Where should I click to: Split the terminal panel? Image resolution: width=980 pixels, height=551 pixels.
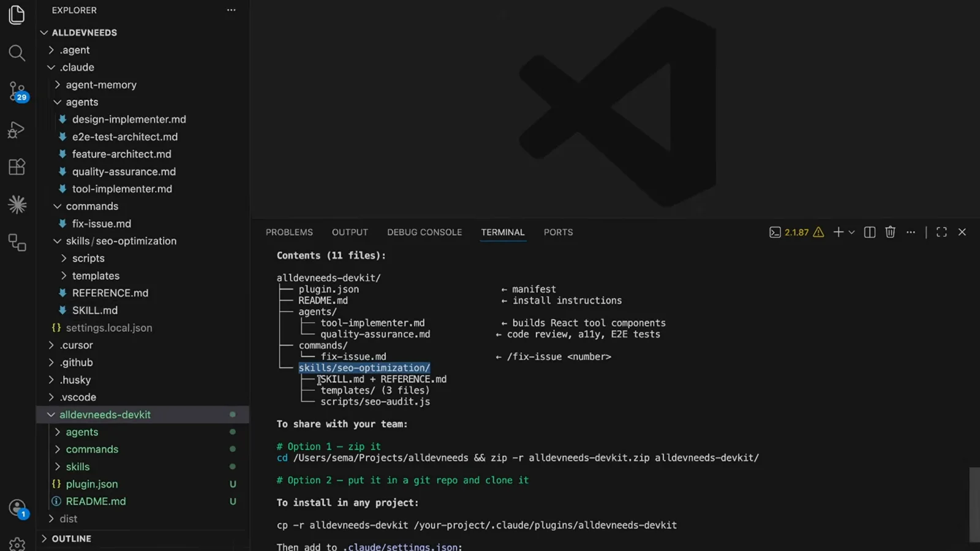[870, 232]
